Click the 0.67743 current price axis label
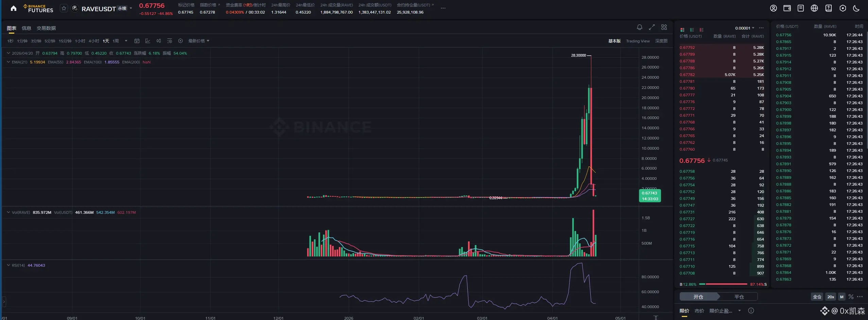 [x=650, y=196]
